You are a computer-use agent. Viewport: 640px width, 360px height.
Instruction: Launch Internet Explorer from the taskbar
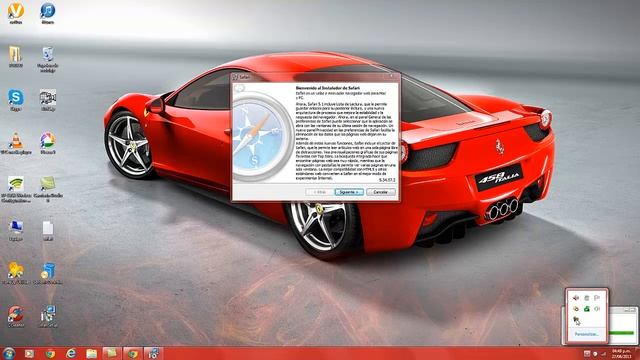(x=71, y=353)
